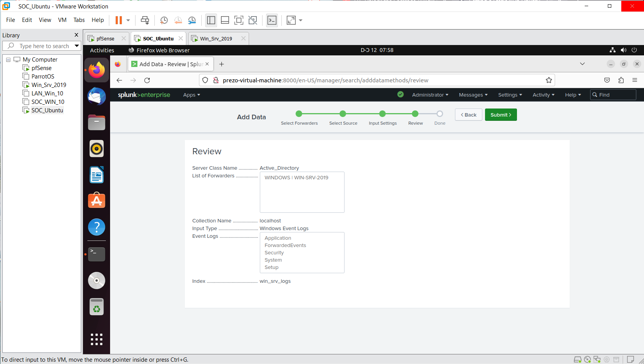
Task: Open the power options dropdown arrow
Action: 128,20
